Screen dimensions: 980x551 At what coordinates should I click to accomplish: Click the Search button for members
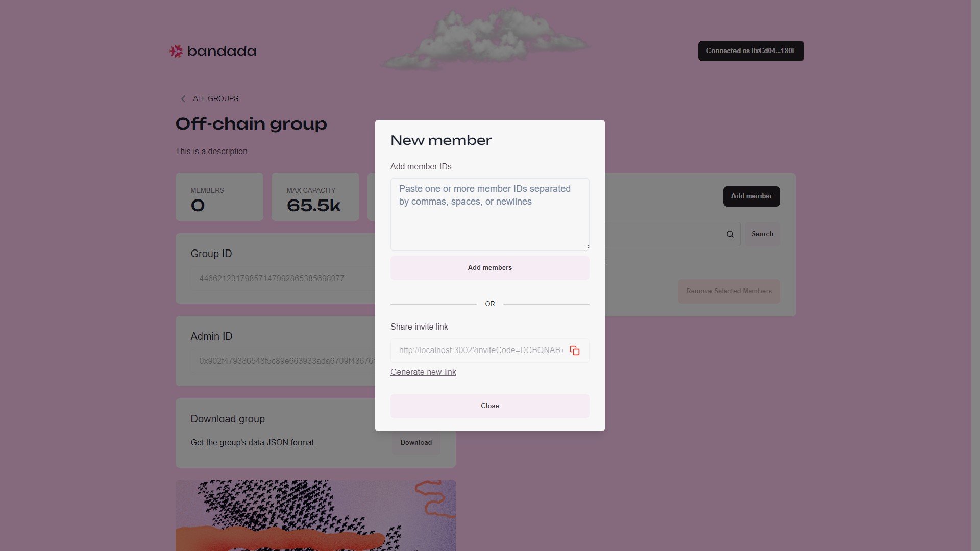(x=763, y=234)
